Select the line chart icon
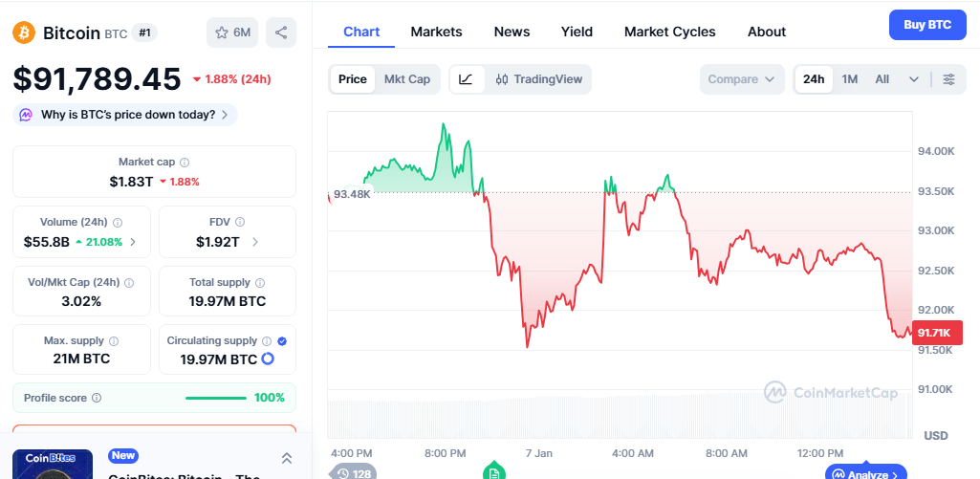980x479 pixels. click(x=467, y=79)
